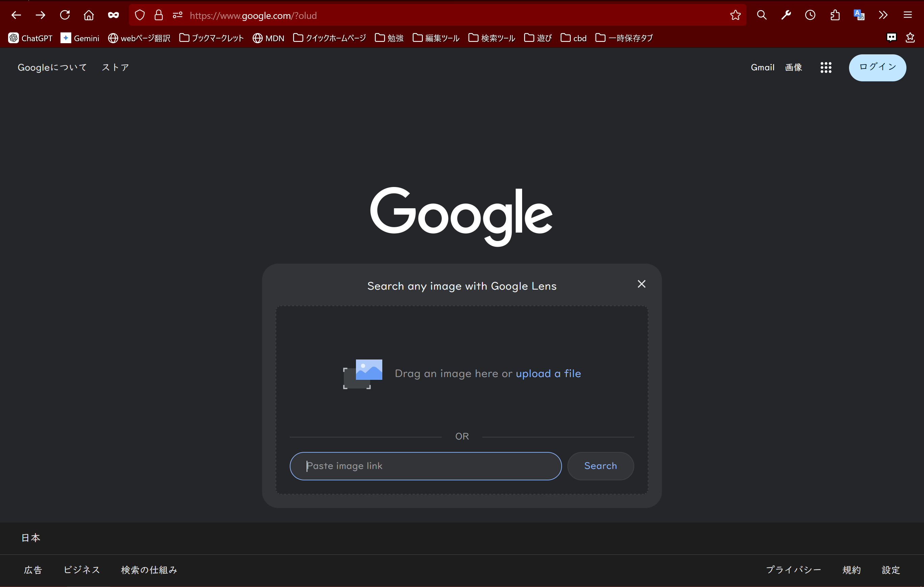Open the hamburger application menu
This screenshot has width=924, height=587.
pyautogui.click(x=907, y=15)
